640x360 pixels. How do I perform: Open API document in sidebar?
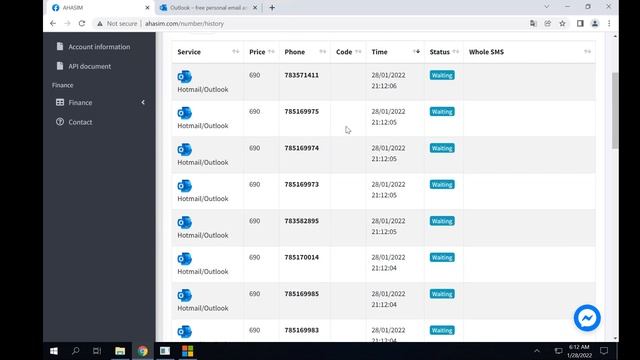coord(89,66)
